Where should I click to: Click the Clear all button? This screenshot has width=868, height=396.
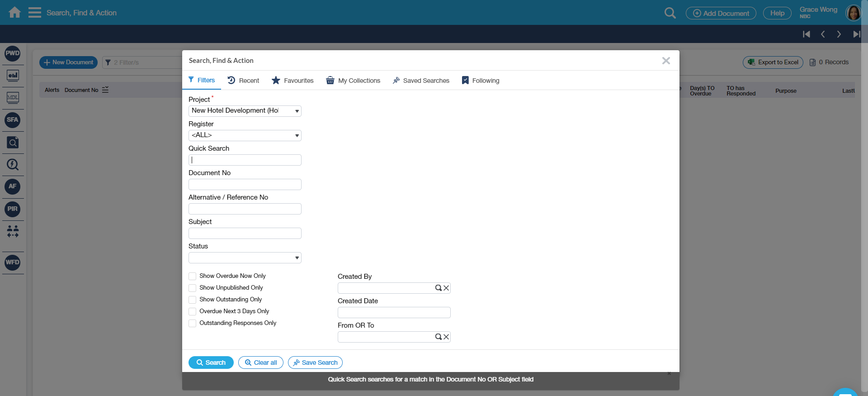261,363
